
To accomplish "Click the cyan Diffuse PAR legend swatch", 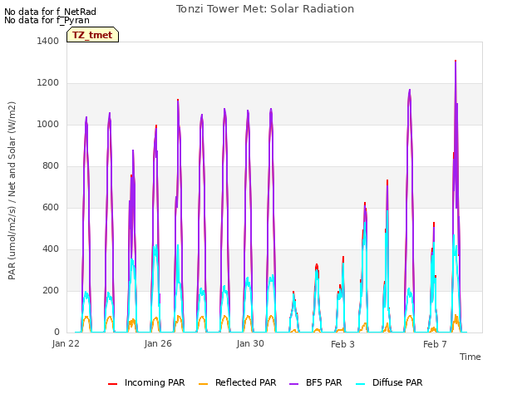I will [361, 384].
